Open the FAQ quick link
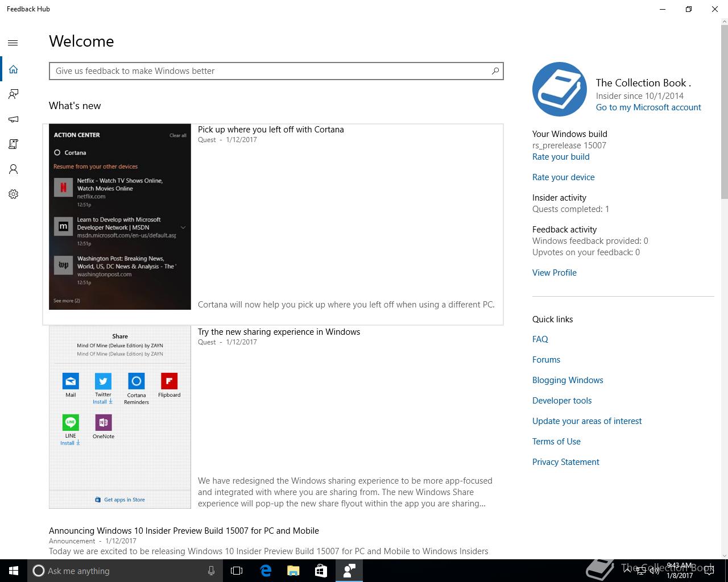 coord(540,339)
